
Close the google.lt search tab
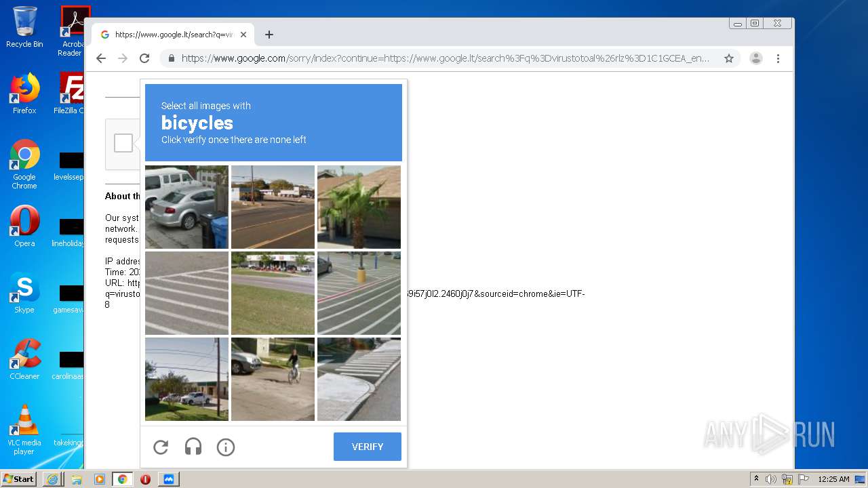243,35
